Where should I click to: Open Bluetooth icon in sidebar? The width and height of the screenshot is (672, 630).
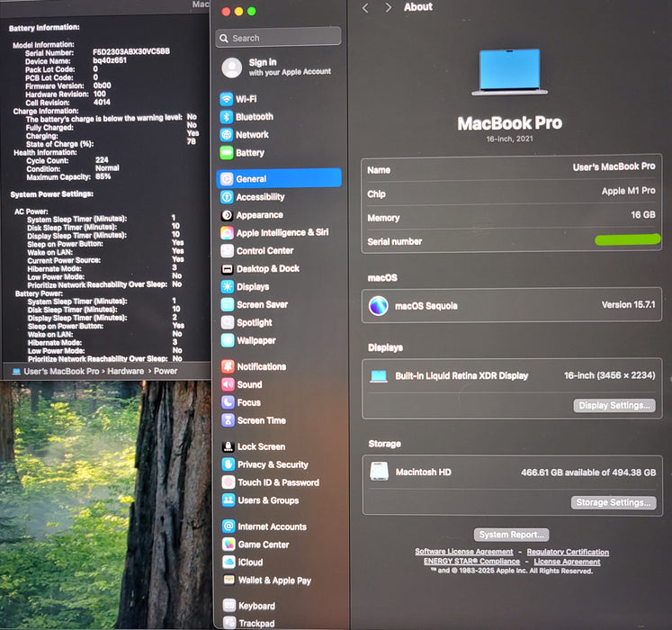coord(227,117)
